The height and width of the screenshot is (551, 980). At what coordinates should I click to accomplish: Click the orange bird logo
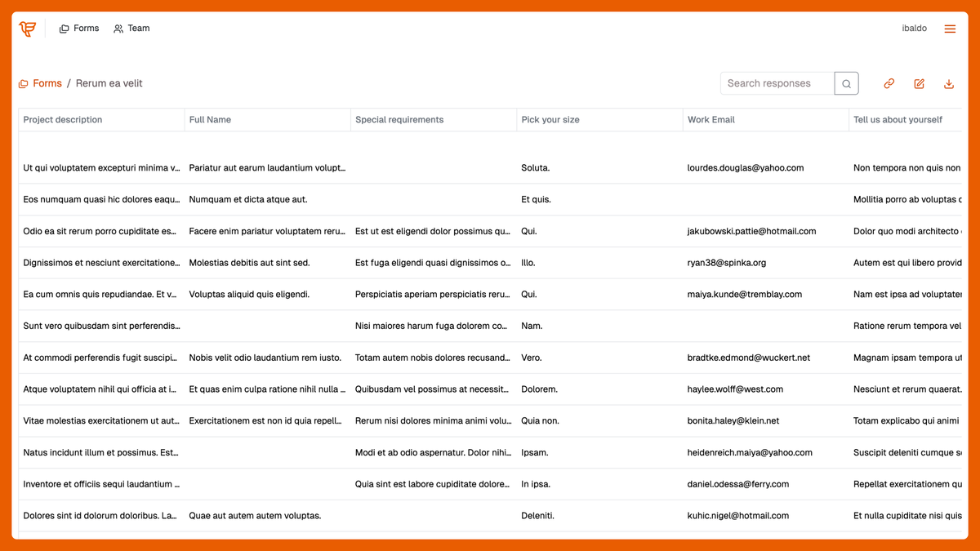click(27, 28)
